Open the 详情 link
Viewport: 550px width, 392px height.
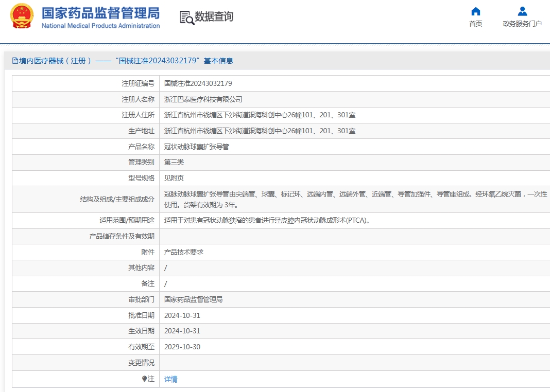click(x=171, y=379)
